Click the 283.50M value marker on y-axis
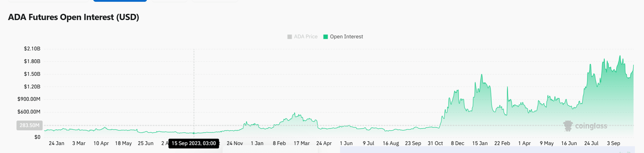Image resolution: width=644 pixels, height=153 pixels. click(x=29, y=125)
